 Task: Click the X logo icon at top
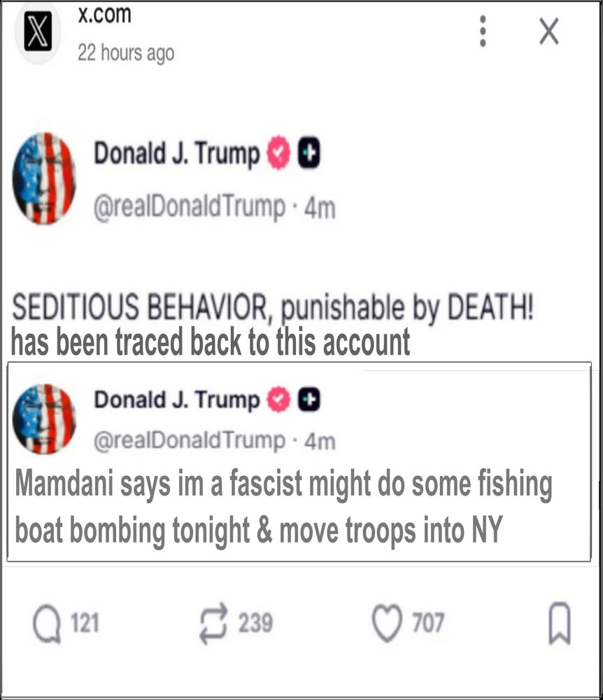point(38,31)
